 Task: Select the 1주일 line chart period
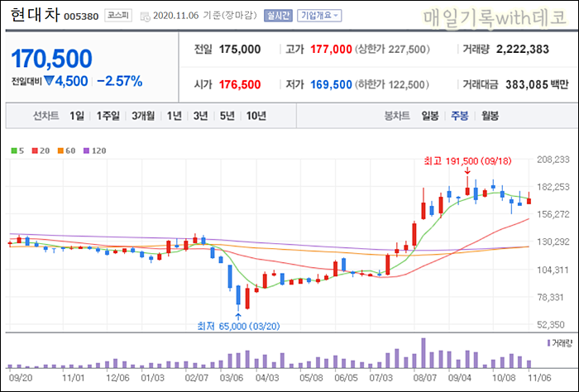pyautogui.click(x=108, y=116)
